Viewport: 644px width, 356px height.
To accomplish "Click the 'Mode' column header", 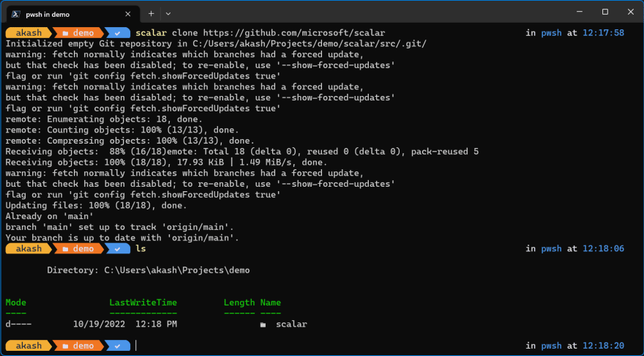I will (x=15, y=303).
